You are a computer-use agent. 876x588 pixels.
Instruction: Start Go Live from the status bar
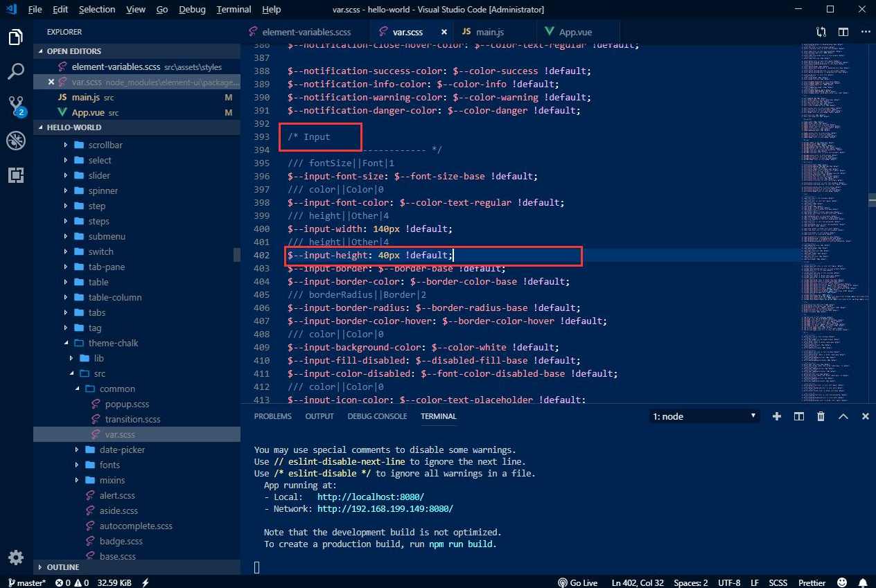tap(578, 582)
